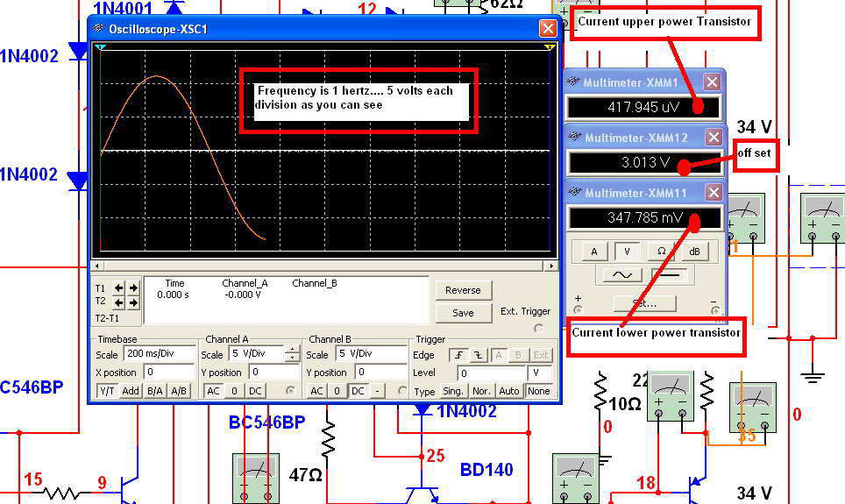Set Channel B coupling to 0

point(337,391)
